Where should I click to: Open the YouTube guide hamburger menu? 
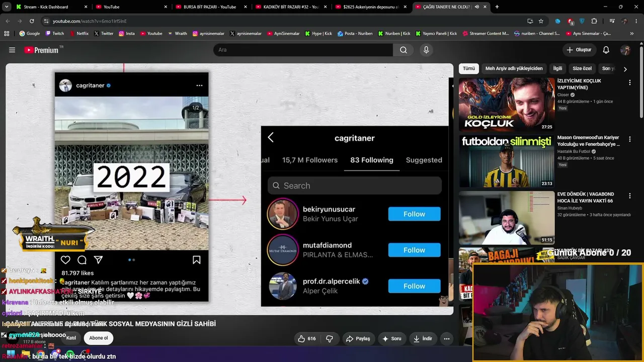pyautogui.click(x=12, y=50)
